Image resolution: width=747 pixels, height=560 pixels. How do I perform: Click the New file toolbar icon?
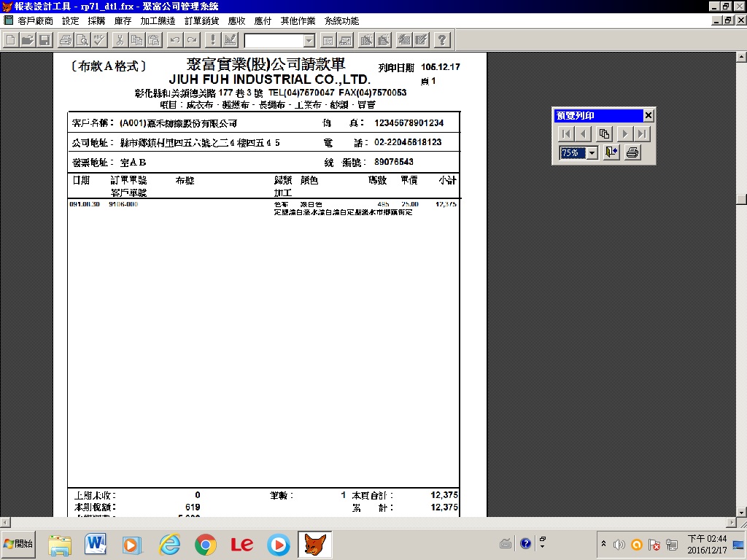tap(10, 40)
